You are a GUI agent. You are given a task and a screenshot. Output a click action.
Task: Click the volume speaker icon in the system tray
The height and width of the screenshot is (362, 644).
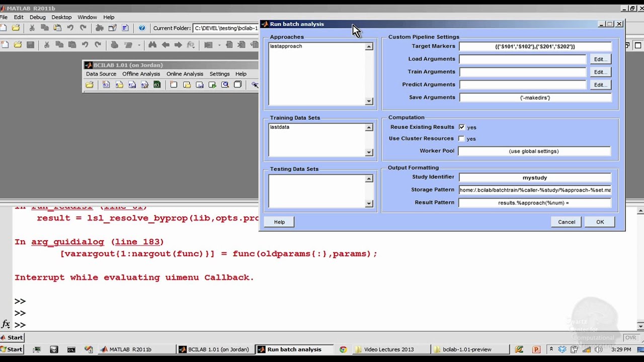point(599,349)
